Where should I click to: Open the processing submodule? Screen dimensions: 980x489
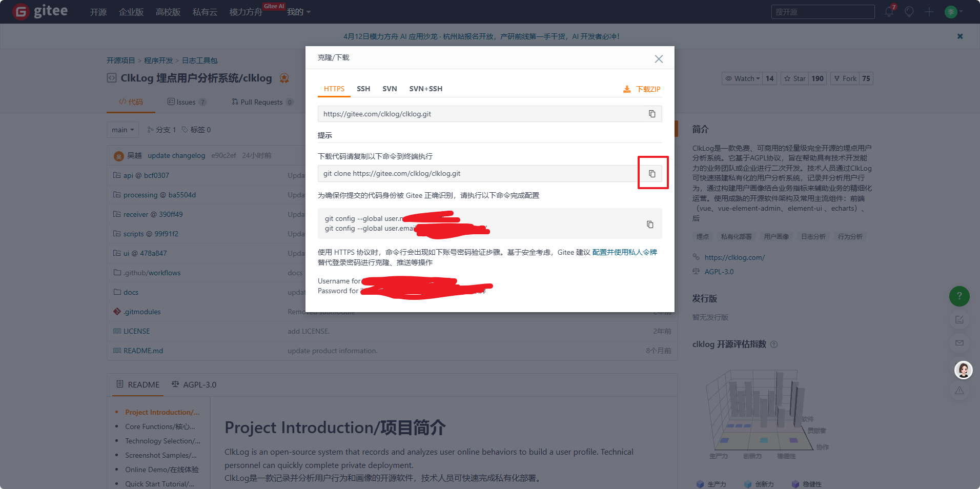click(159, 195)
